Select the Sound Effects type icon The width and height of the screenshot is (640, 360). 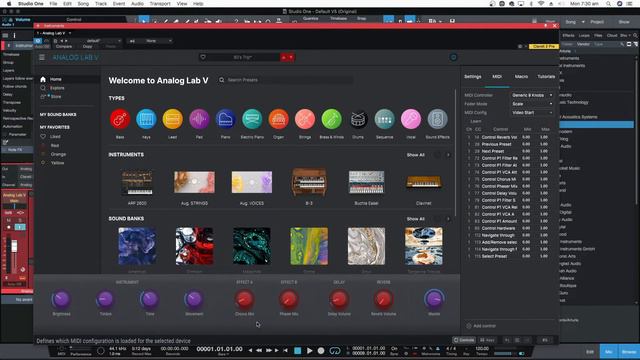coord(438,119)
